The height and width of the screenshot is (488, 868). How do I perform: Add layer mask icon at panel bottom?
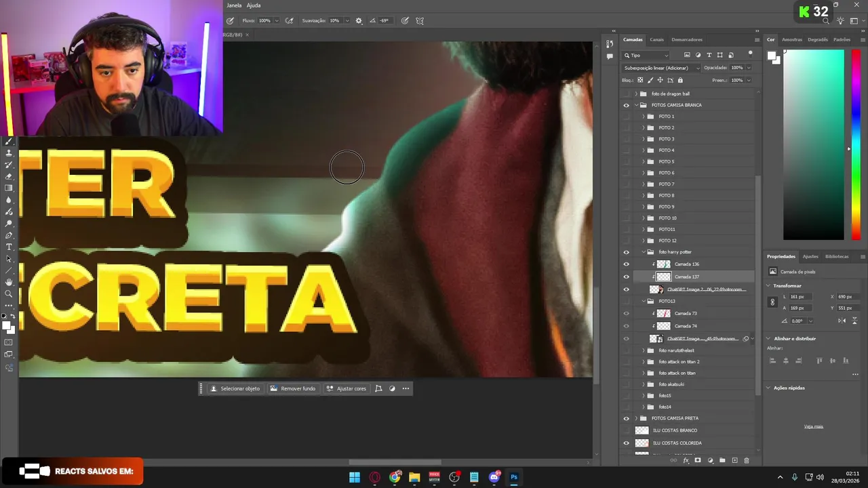coord(698,460)
